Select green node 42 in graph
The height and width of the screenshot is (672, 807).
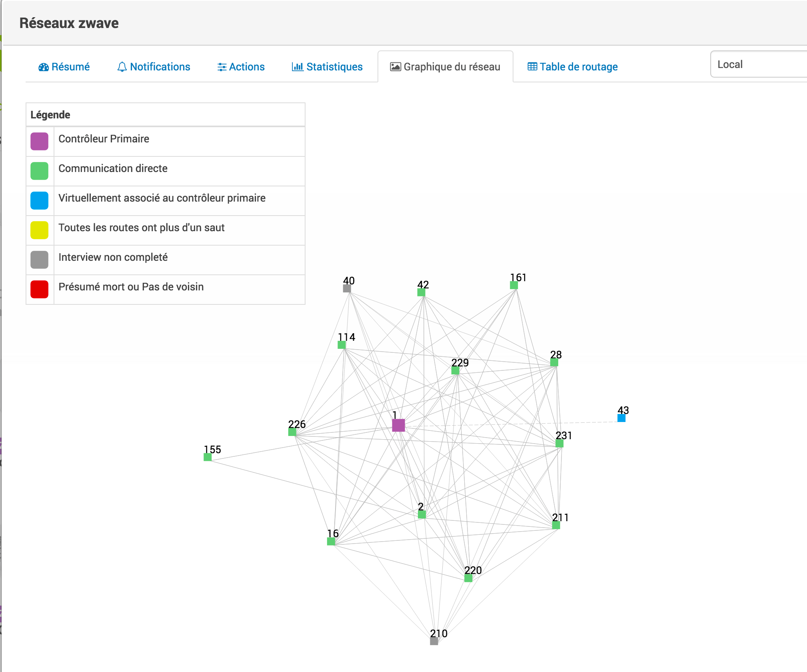[421, 292]
